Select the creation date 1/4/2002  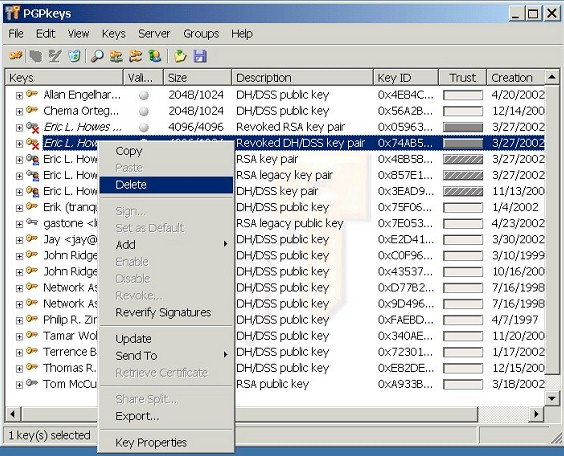click(515, 207)
